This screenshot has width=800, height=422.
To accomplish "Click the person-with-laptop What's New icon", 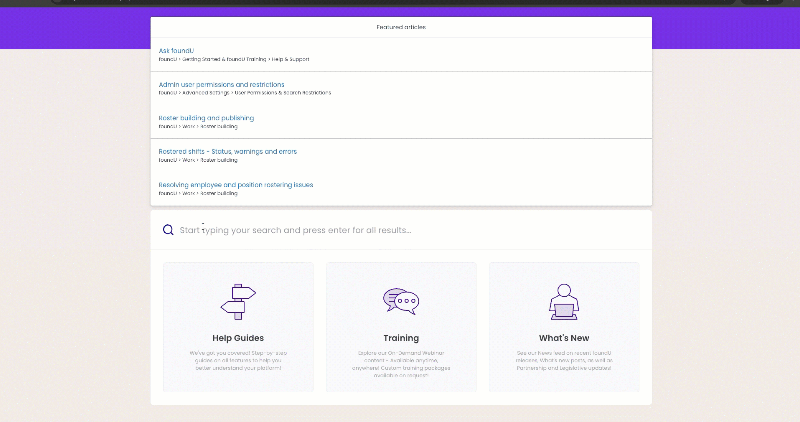I will tap(564, 300).
